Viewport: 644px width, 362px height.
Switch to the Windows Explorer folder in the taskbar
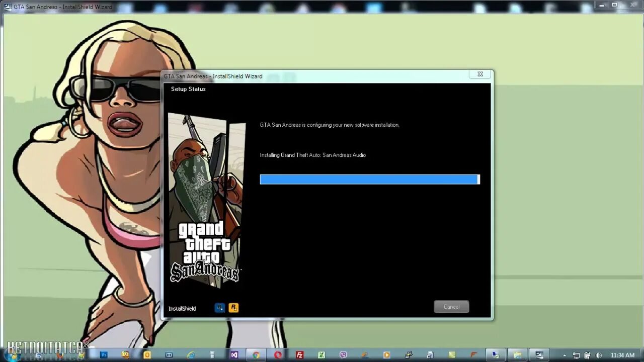(x=517, y=355)
